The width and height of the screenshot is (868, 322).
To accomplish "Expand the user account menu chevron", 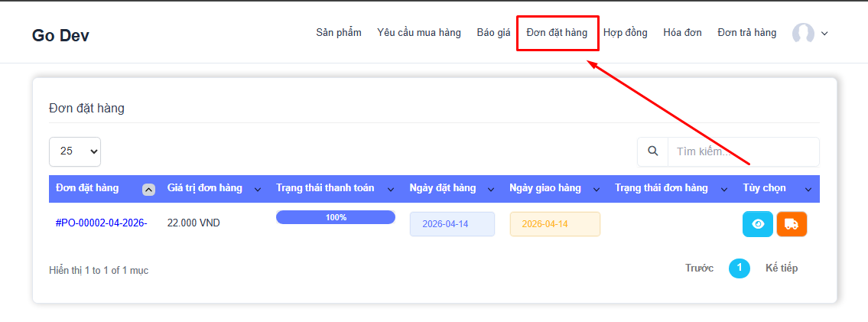I will [x=824, y=34].
